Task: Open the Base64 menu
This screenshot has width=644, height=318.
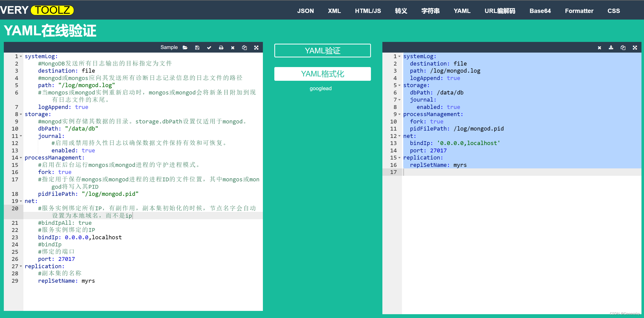Action: [x=540, y=11]
